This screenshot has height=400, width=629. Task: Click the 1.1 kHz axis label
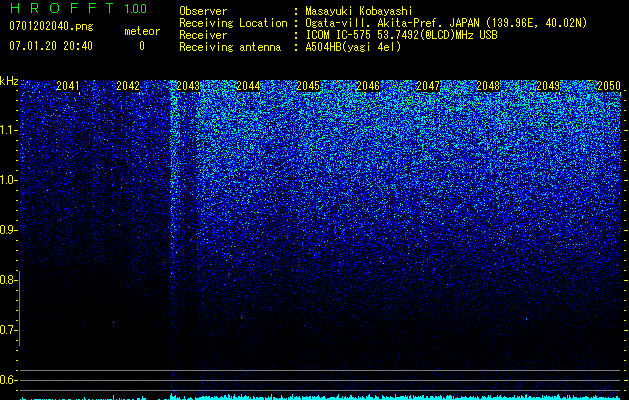(9, 130)
